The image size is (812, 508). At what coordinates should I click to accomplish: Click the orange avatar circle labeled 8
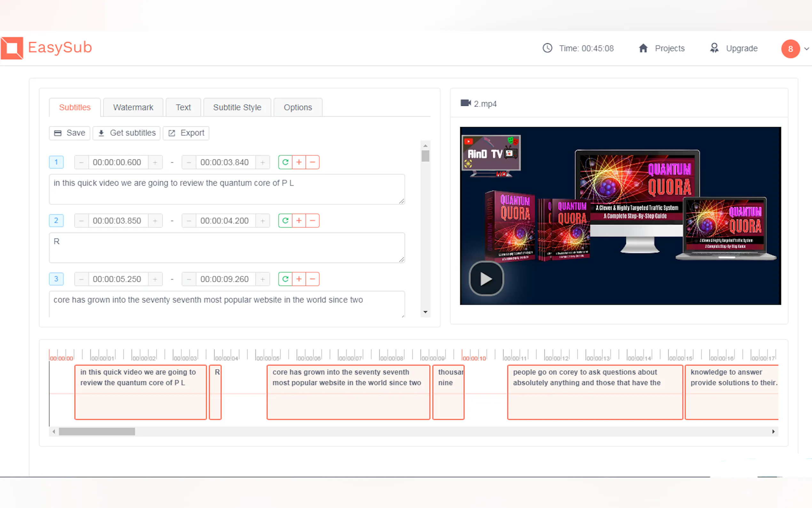click(790, 49)
